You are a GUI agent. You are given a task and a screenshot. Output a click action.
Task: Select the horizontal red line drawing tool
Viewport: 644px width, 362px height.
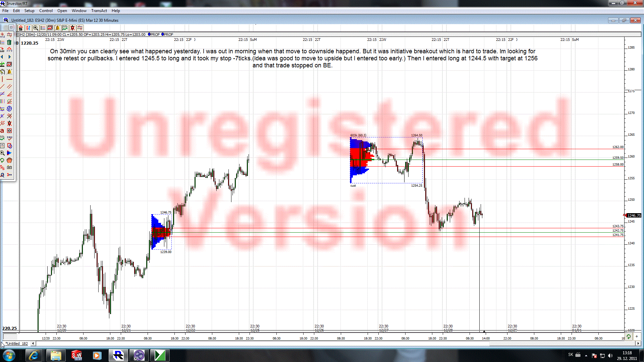pos(9,79)
